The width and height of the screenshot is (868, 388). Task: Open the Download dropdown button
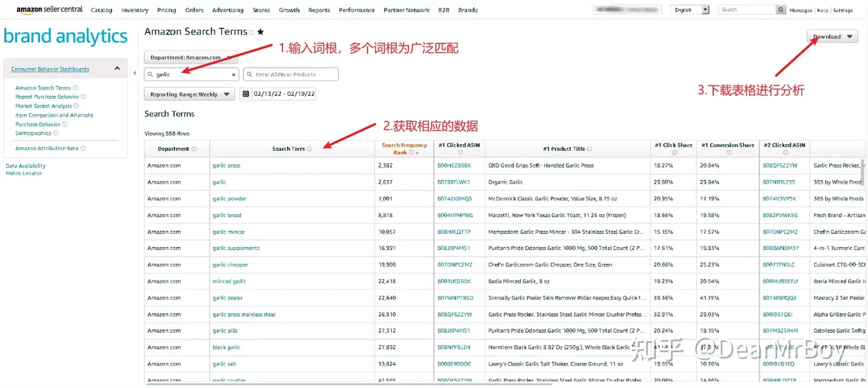point(832,37)
